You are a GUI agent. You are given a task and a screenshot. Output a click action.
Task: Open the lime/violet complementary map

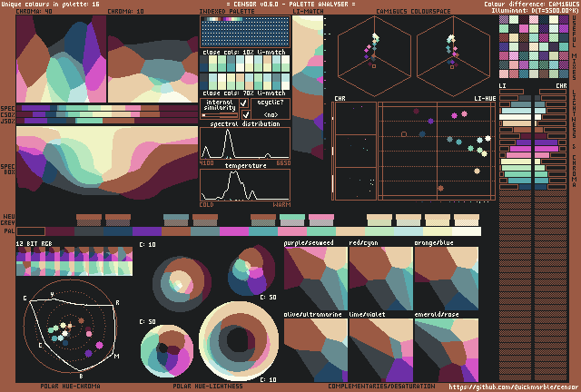[381, 350]
